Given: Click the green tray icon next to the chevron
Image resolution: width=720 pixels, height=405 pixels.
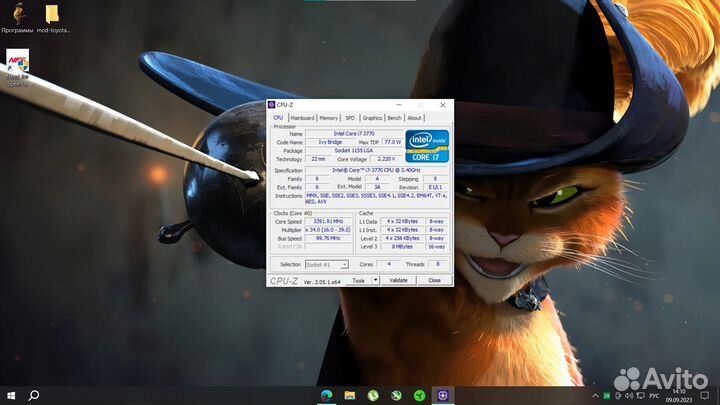Looking at the screenshot, I should 607,396.
